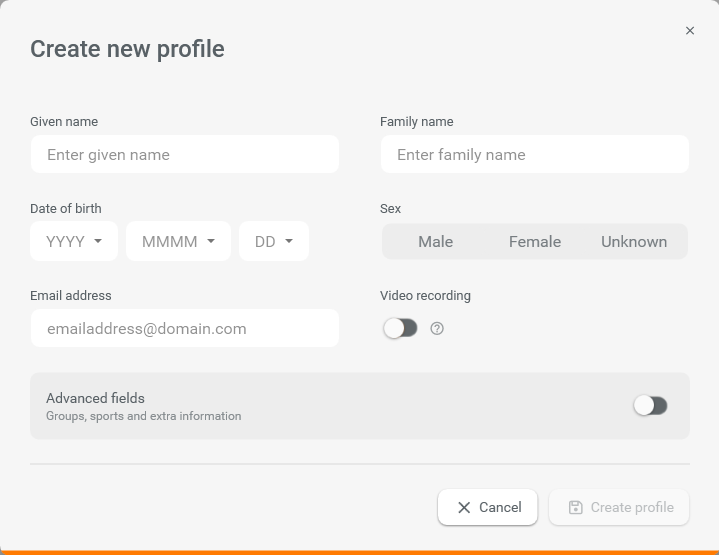The width and height of the screenshot is (719, 555).
Task: Click the 'Date of birth' label
Action: [66, 209]
